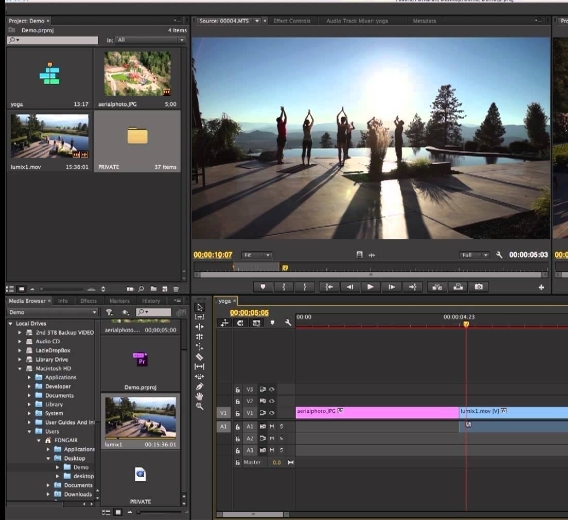Select the Razor tool
Screen dimensions: 568x520
(x=200, y=357)
